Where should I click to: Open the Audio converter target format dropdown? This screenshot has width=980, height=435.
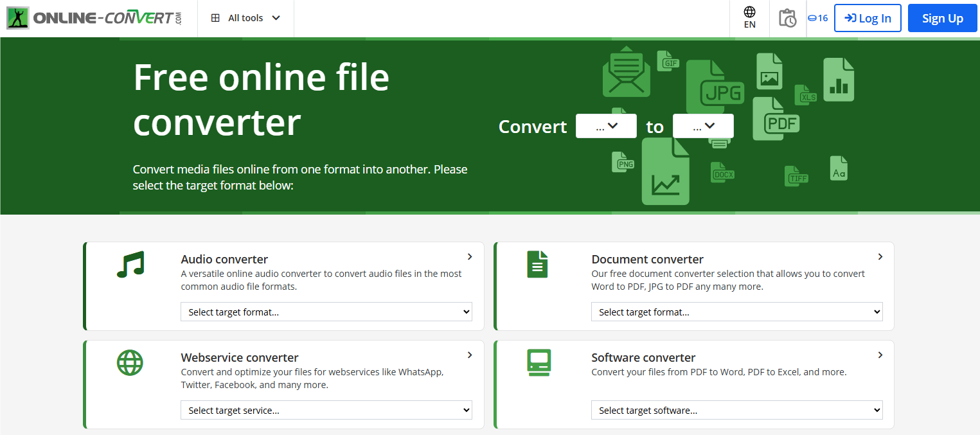pos(326,311)
